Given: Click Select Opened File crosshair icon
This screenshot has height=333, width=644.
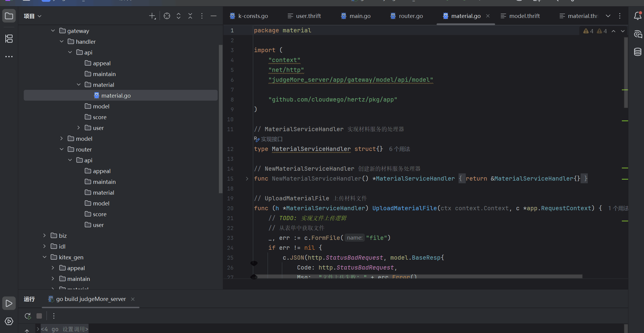Looking at the screenshot, I should (167, 16).
